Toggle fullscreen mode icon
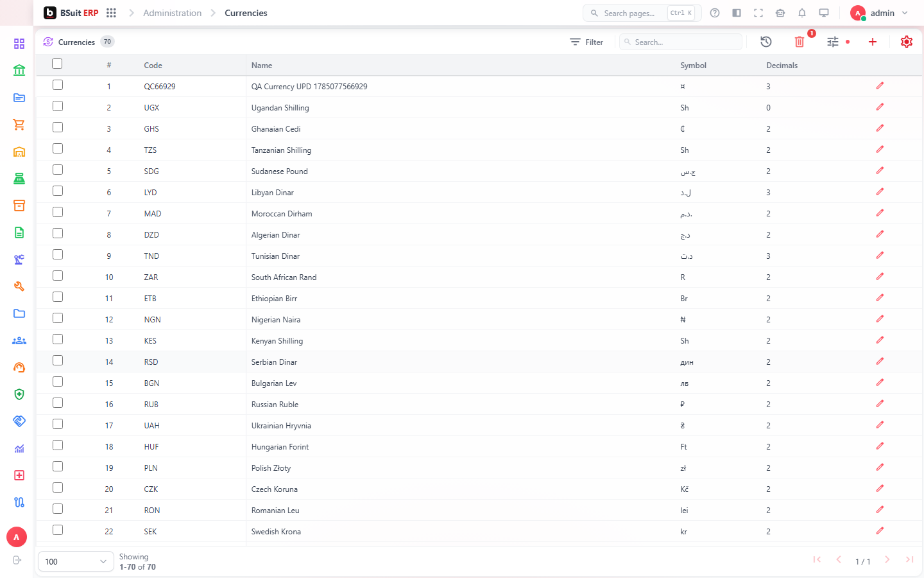This screenshot has width=924, height=578. [758, 13]
